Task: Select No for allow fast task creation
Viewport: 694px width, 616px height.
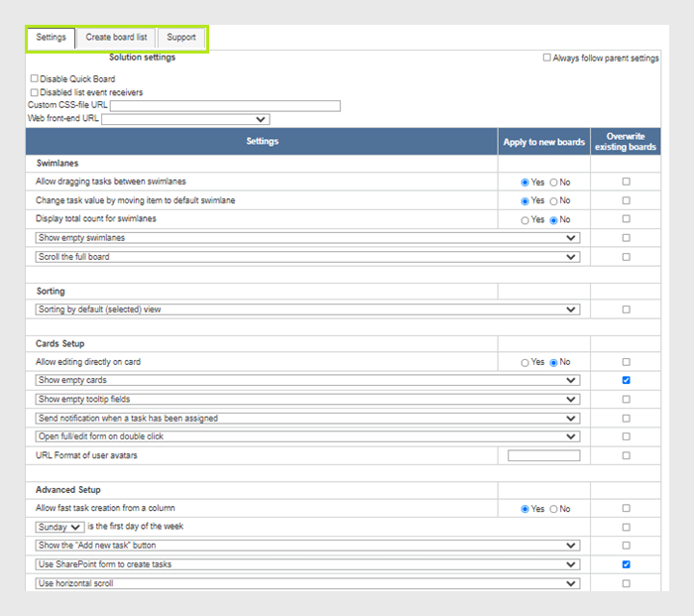Action: [x=553, y=509]
